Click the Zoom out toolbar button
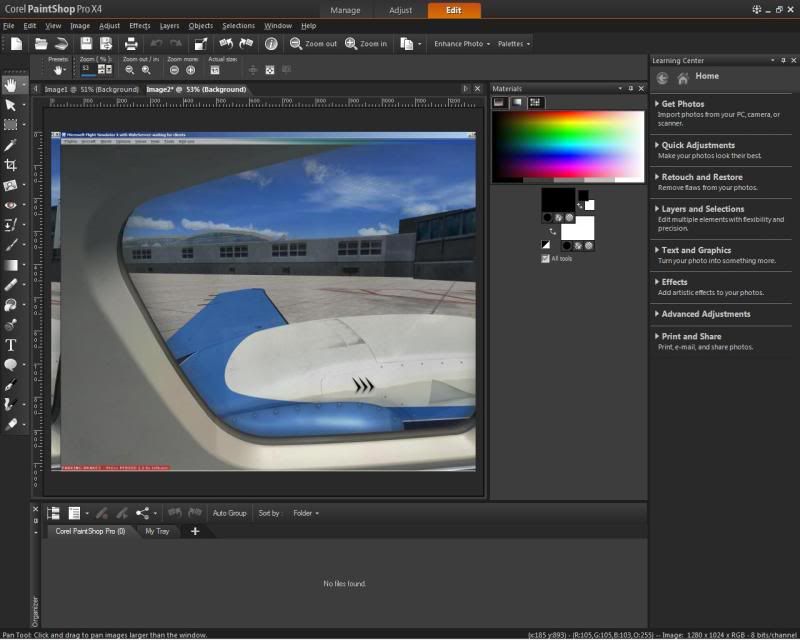 pos(314,44)
